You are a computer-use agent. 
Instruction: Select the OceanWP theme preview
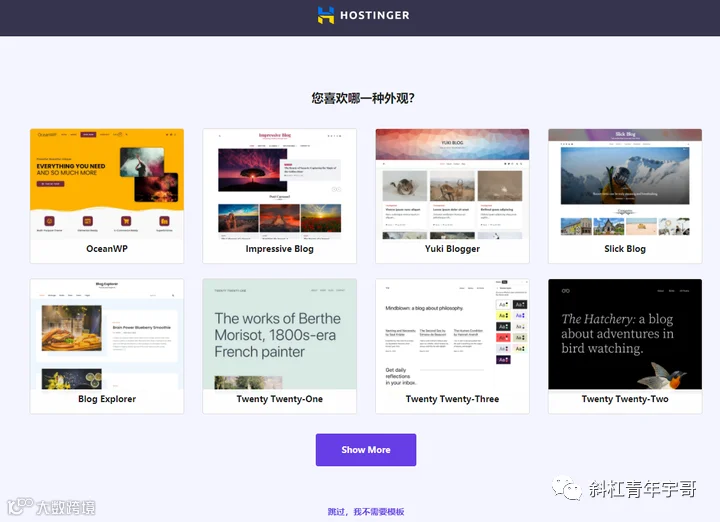point(107,184)
